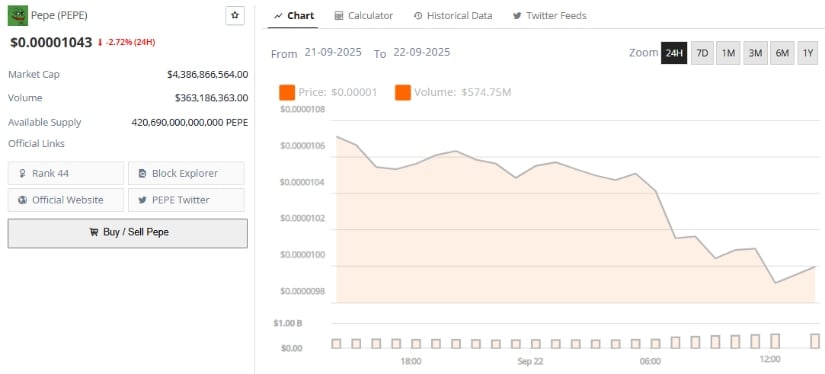Open the Calculator tab
The image size is (825, 374).
pos(364,16)
